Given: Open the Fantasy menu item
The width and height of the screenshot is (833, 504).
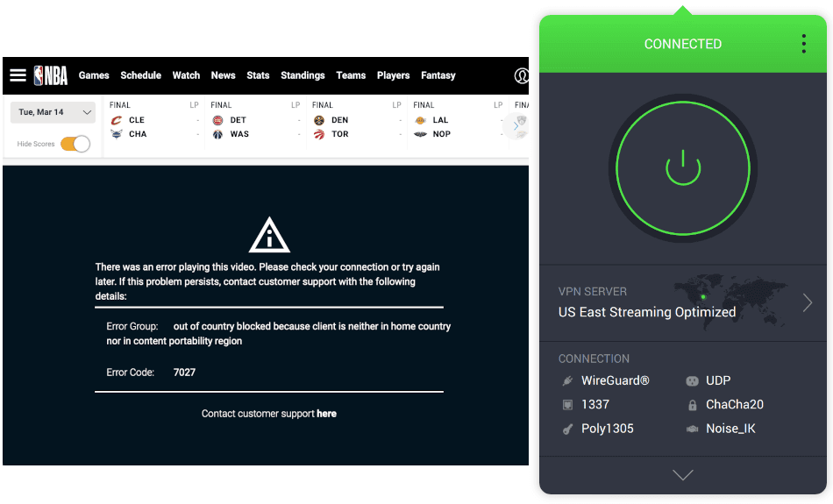Looking at the screenshot, I should click(x=438, y=75).
